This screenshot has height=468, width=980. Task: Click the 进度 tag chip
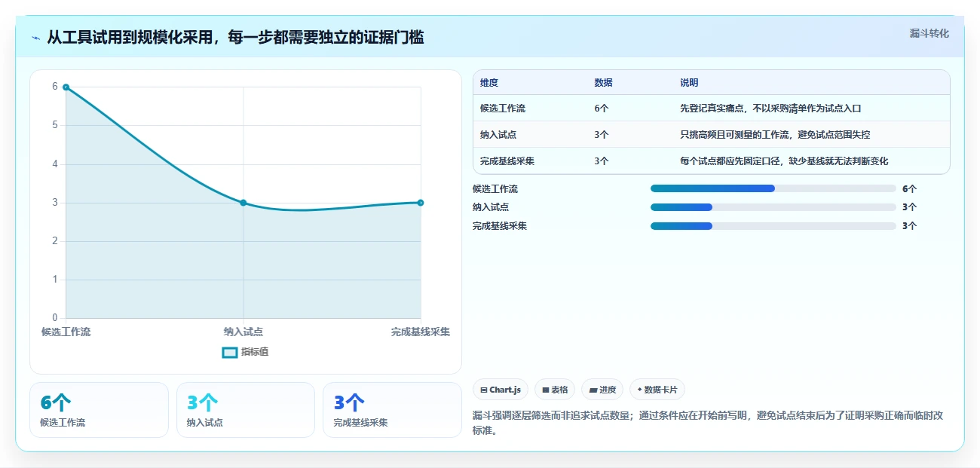[x=602, y=390]
